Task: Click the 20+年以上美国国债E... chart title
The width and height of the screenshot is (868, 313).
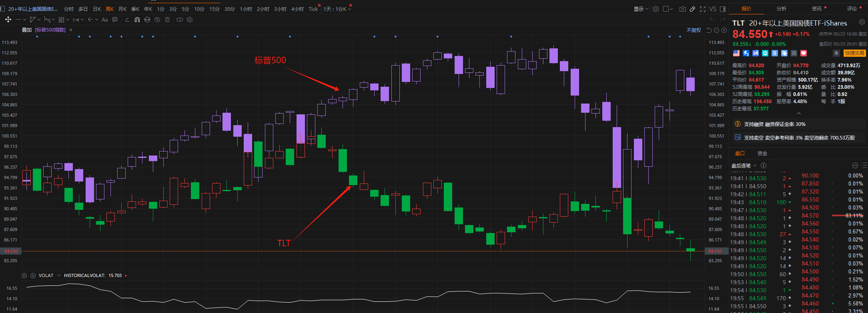Action: [33, 9]
